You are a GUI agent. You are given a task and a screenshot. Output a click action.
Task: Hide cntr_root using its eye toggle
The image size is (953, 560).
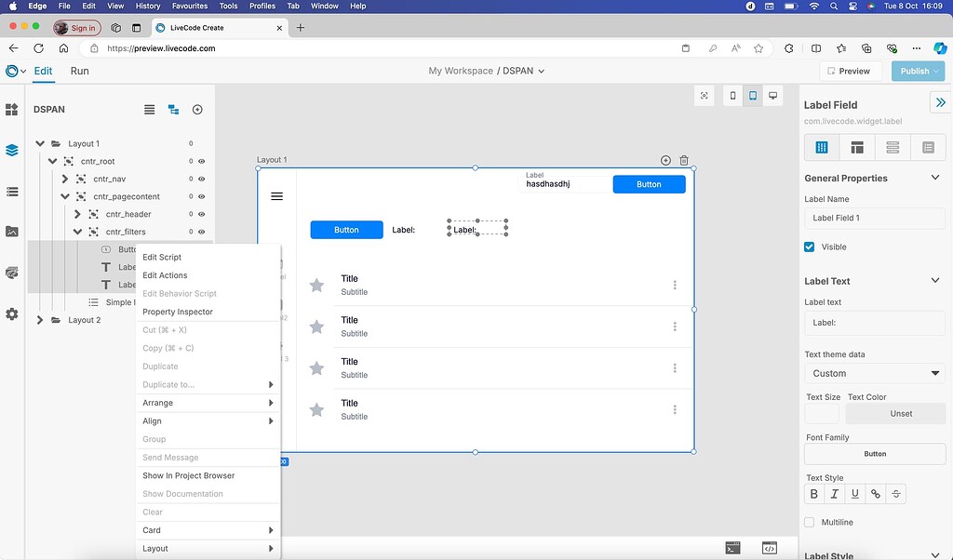point(204,161)
